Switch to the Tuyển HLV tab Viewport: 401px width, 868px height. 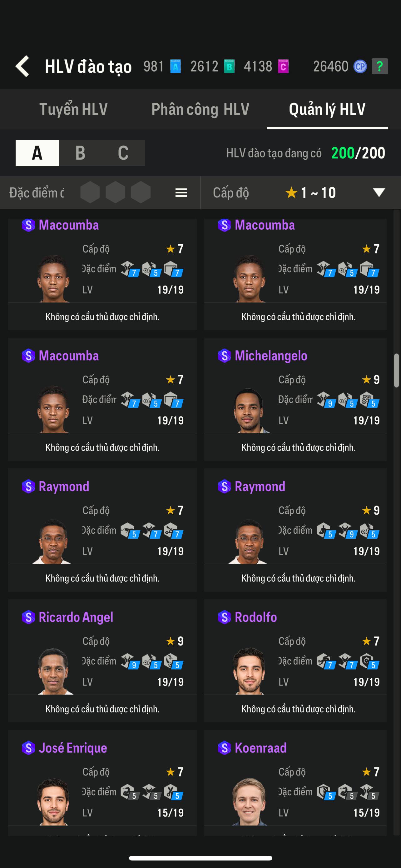click(73, 109)
